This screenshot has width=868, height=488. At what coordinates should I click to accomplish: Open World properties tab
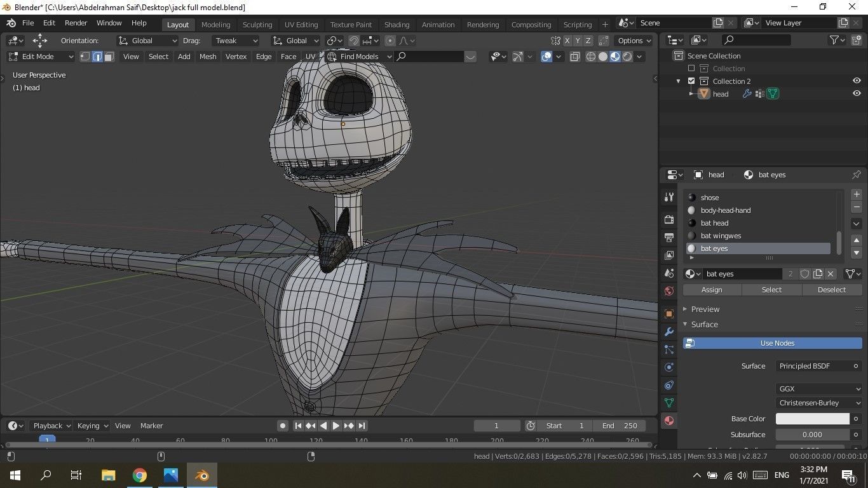click(x=668, y=291)
